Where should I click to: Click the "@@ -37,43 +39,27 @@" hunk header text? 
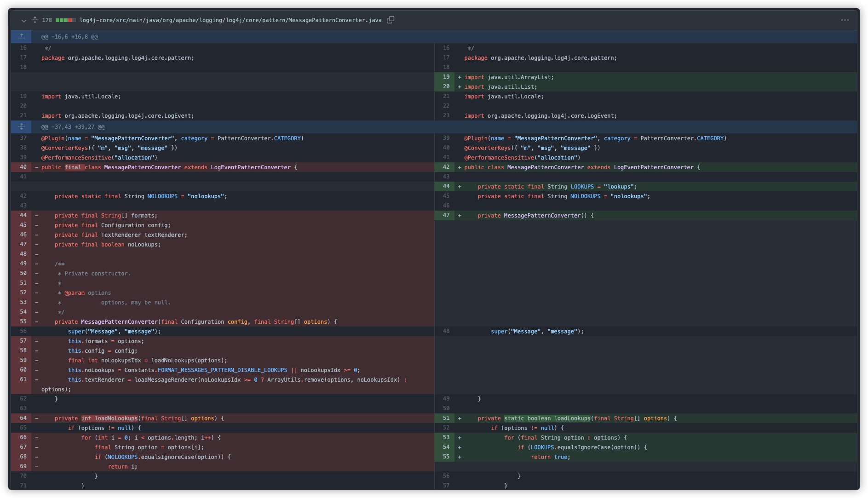pyautogui.click(x=73, y=127)
